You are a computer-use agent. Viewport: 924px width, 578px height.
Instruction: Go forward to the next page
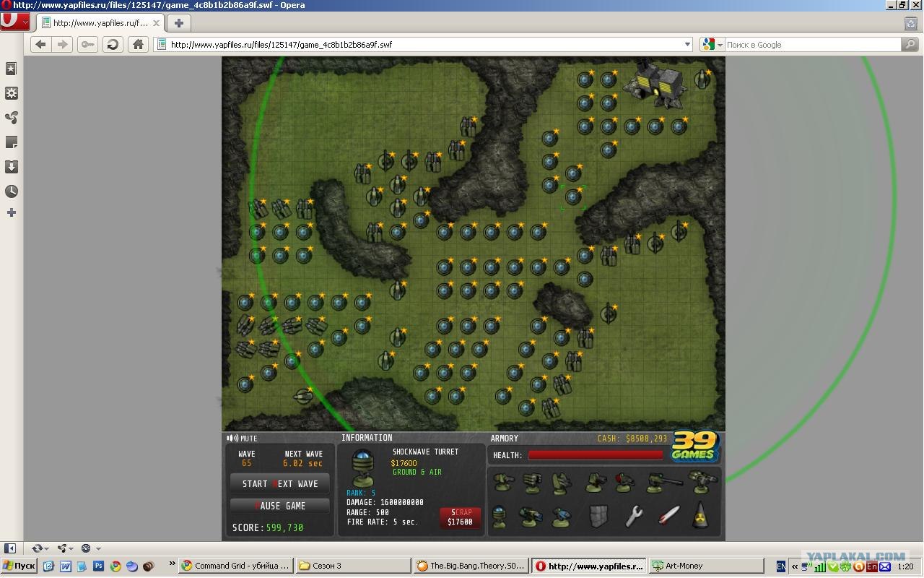(63, 45)
